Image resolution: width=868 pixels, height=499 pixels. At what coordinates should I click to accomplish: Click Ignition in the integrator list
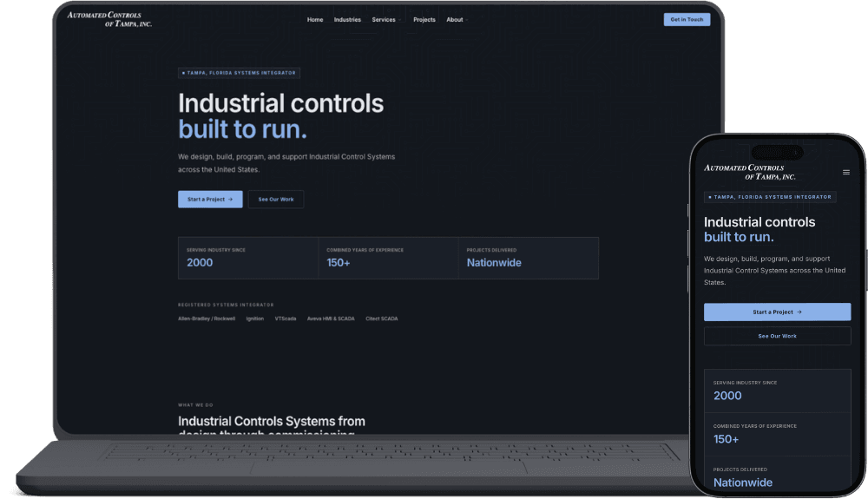point(254,318)
